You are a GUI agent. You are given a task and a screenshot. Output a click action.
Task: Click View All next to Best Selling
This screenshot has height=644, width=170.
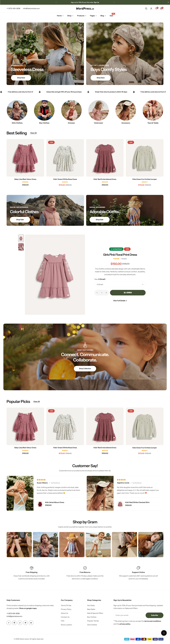[33, 133]
